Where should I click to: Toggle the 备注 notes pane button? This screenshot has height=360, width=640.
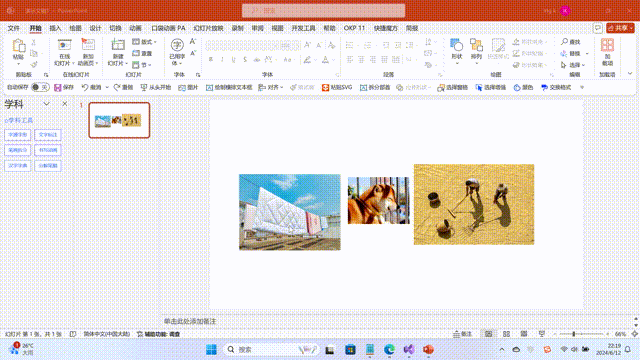pos(462,334)
